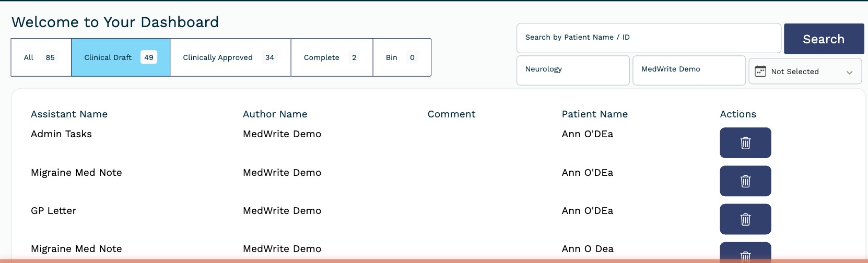Expand the Not Selected date dropdown chevron
This screenshot has width=868, height=263.
[850, 72]
